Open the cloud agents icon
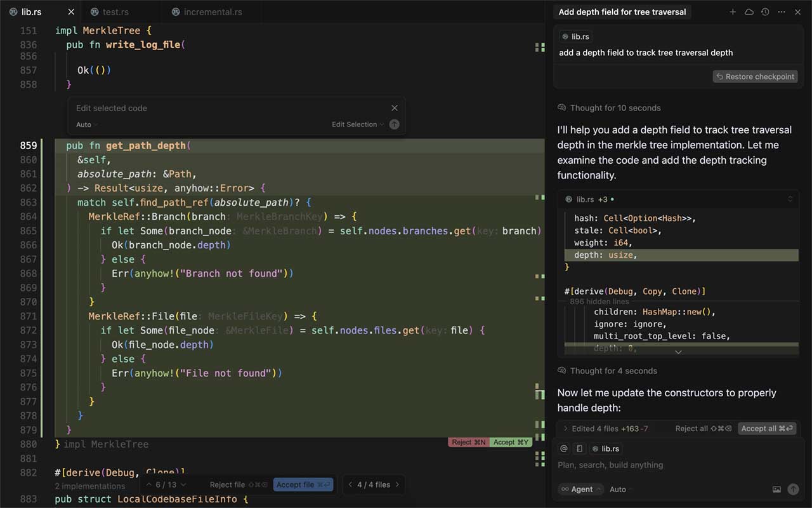This screenshot has width=812, height=508. pos(749,12)
